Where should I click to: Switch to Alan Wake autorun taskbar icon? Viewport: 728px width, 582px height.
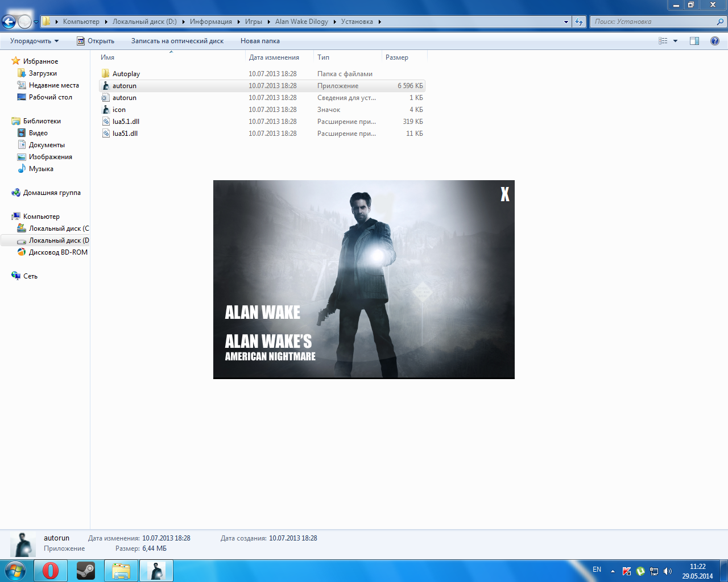point(156,571)
